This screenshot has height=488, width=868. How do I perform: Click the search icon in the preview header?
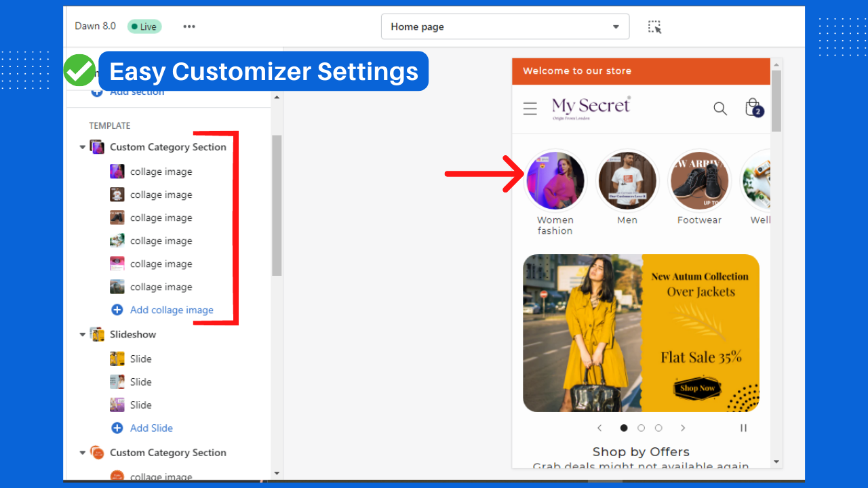719,108
